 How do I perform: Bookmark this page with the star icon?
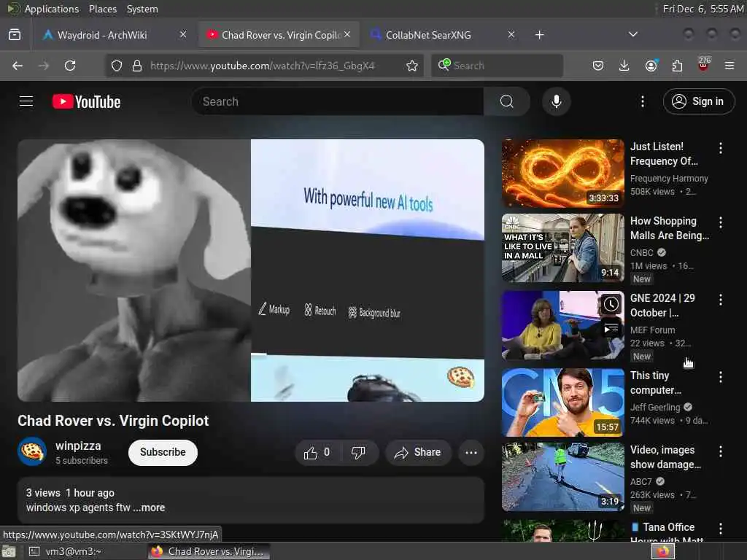[412, 66]
